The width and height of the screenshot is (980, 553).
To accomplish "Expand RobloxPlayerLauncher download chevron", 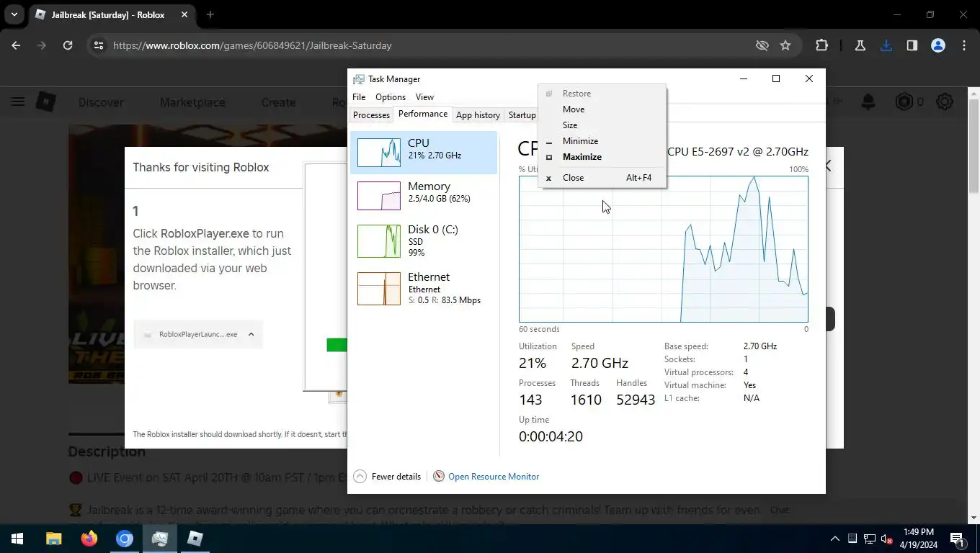I will pos(251,334).
